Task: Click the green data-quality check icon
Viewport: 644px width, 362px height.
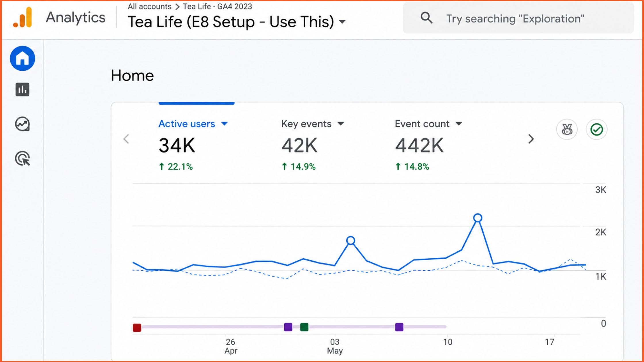Action: coord(597,129)
